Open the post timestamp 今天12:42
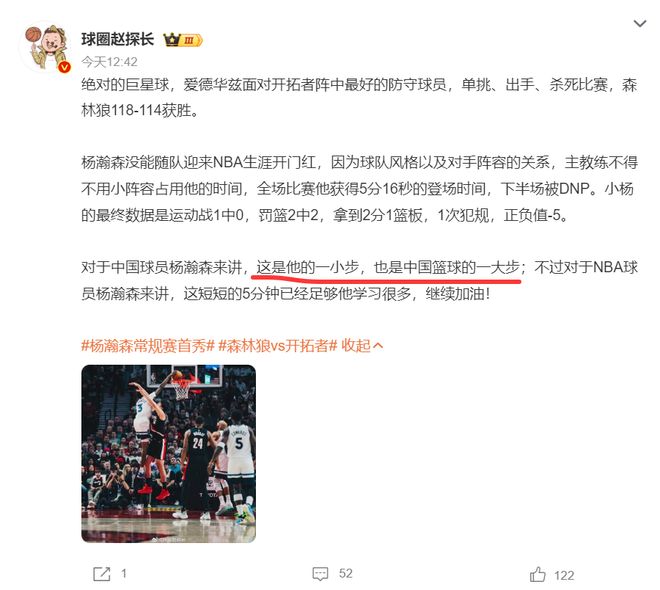This screenshot has width=660, height=590. [109, 62]
